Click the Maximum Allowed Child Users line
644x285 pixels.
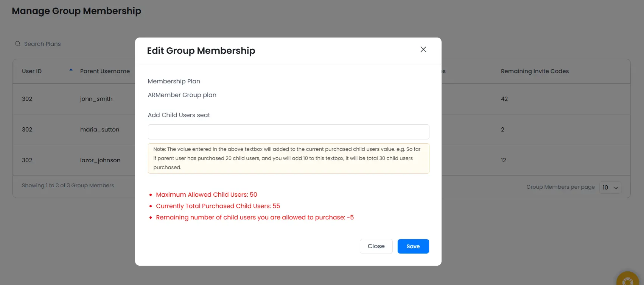point(206,195)
